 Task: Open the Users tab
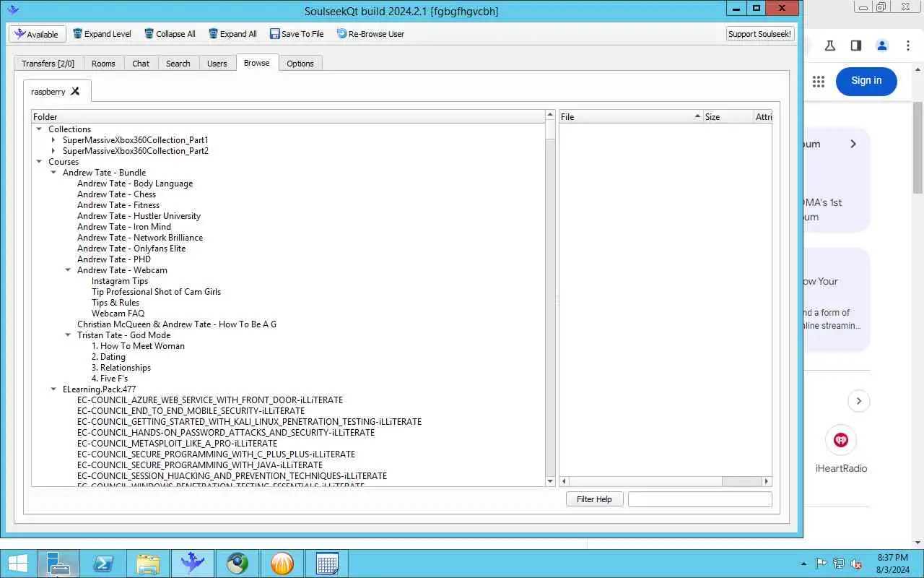[x=217, y=64]
